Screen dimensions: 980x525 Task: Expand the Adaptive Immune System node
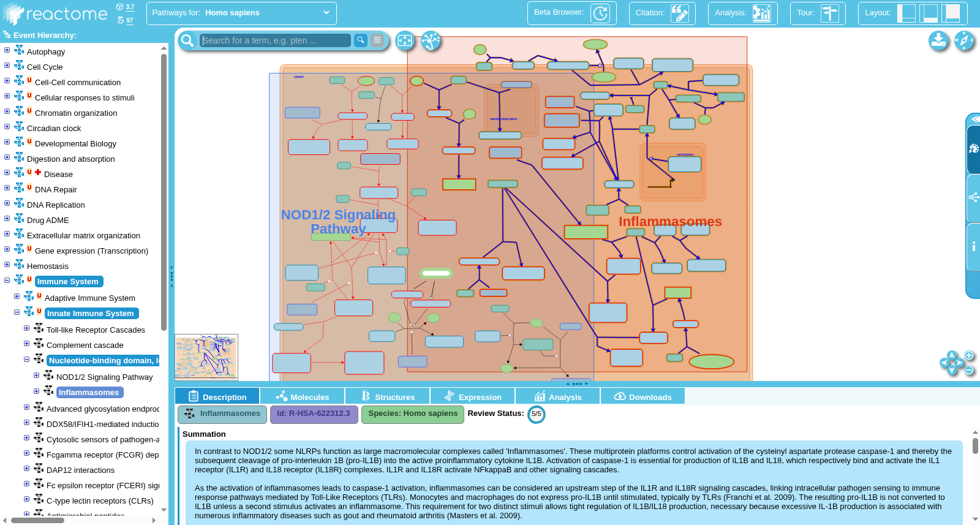point(17,296)
